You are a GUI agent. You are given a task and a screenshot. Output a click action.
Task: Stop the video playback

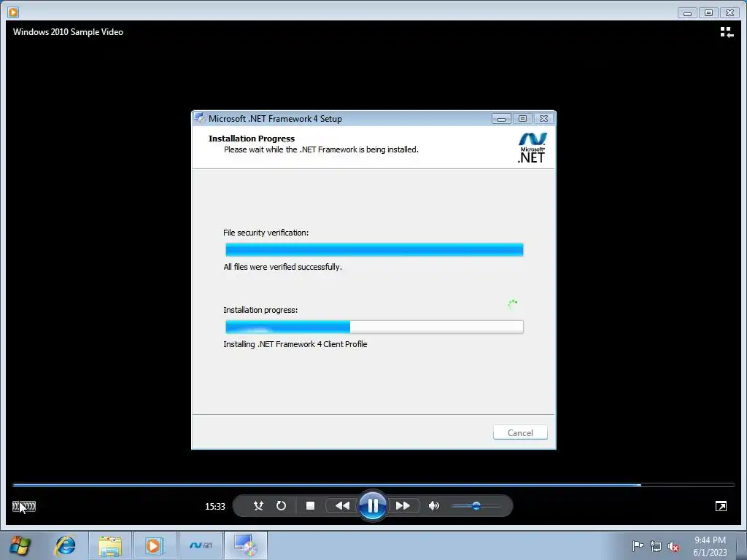click(310, 506)
